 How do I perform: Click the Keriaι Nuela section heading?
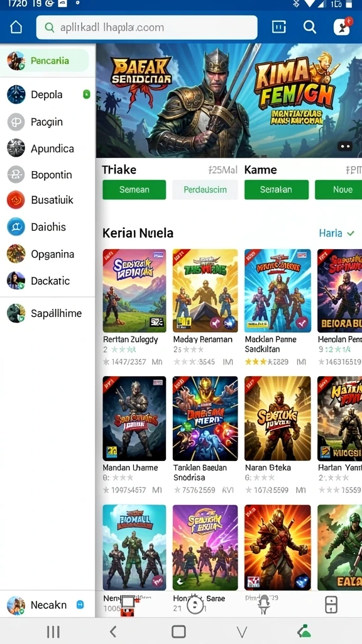(x=138, y=233)
